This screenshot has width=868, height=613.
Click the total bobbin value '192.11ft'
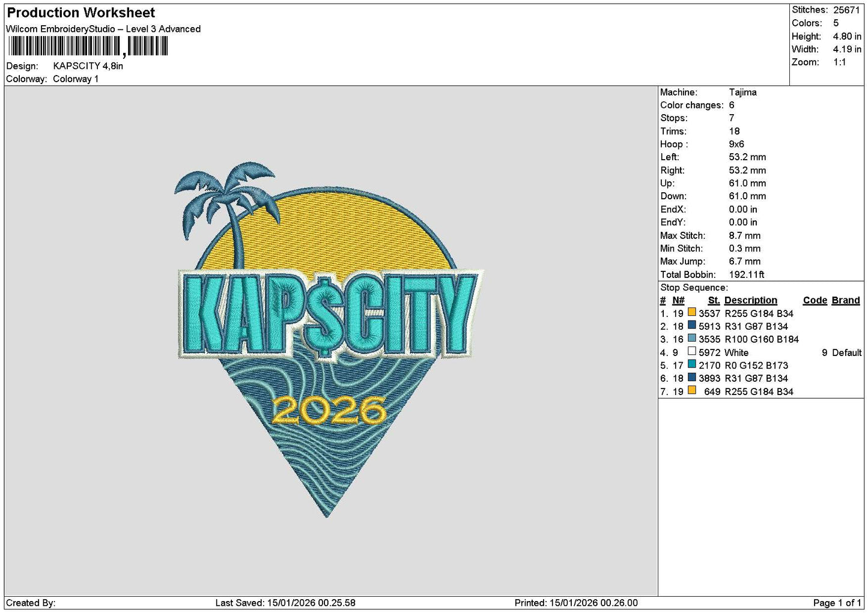(747, 274)
